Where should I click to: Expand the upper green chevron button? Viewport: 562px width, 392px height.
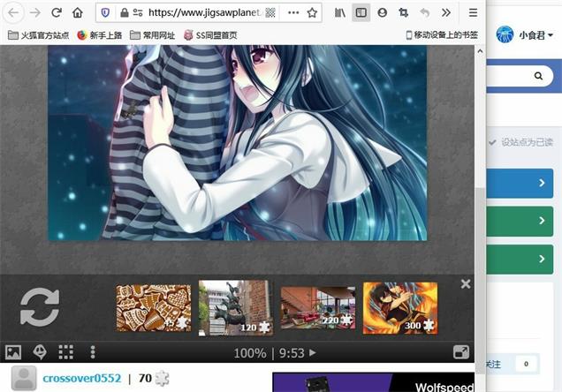coord(520,222)
